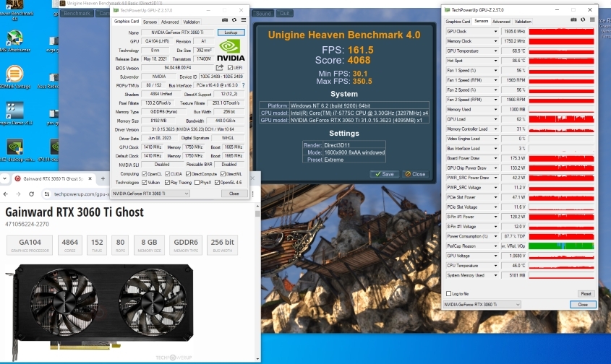The height and width of the screenshot is (364, 611).
Task: Open the 3DMark Vantage desktop icon
Action: pos(14,77)
